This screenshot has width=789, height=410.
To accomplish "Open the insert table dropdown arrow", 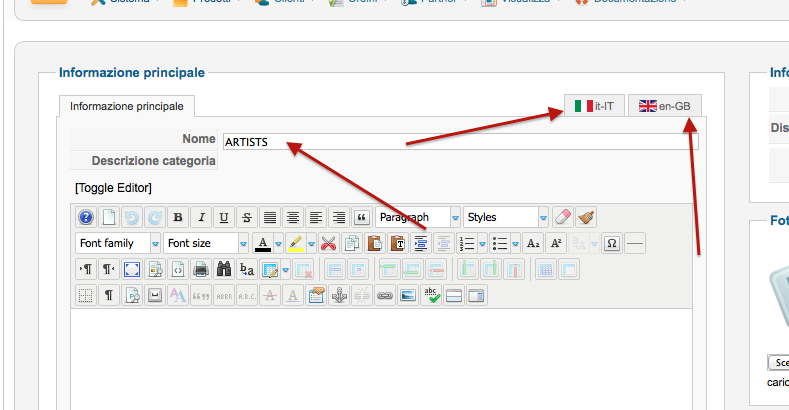I will [x=285, y=269].
